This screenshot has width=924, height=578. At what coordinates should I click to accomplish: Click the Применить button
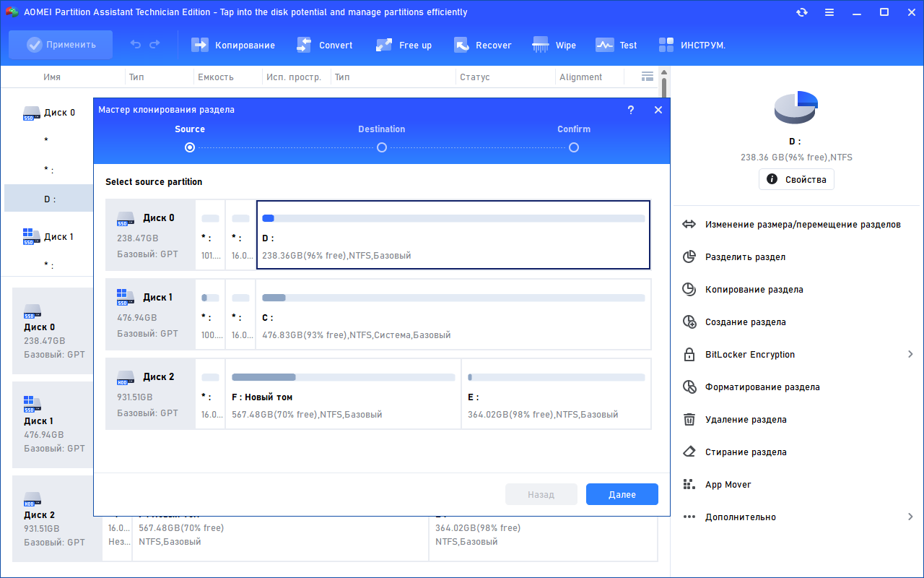(x=61, y=45)
